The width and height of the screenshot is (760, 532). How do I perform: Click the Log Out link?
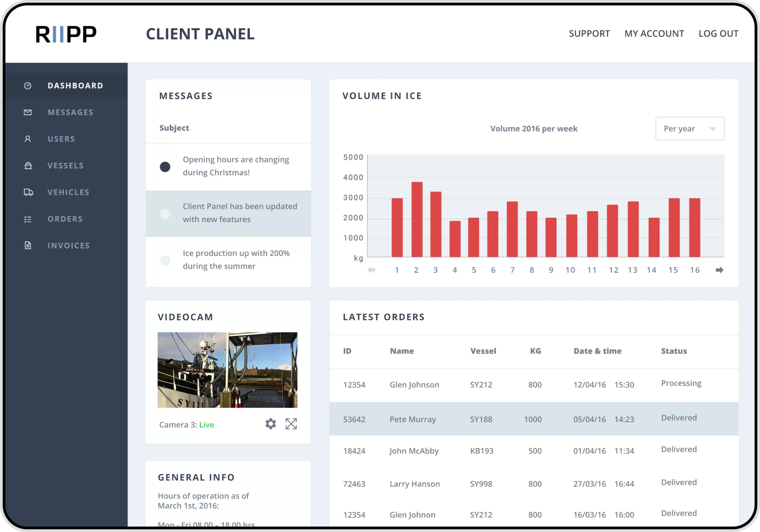tap(718, 34)
